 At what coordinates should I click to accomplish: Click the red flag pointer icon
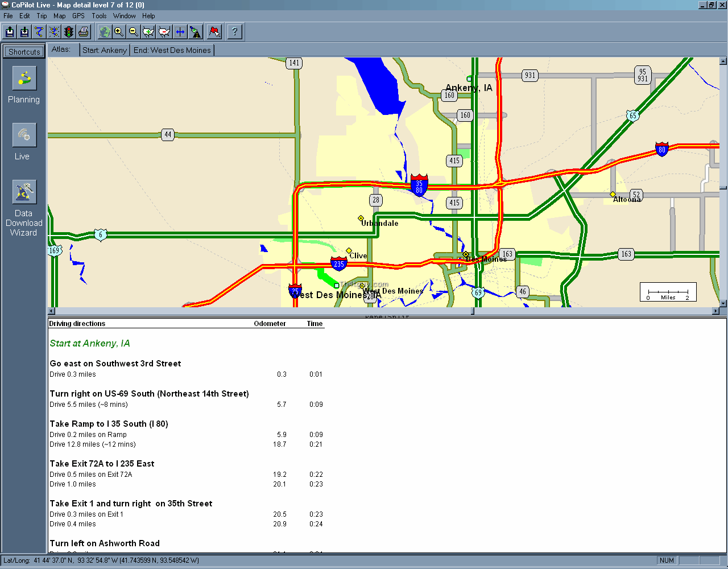(214, 32)
